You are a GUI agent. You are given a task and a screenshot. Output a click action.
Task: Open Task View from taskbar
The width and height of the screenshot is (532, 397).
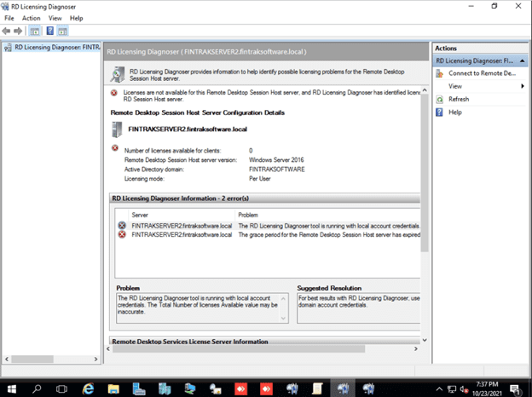[x=61, y=388]
